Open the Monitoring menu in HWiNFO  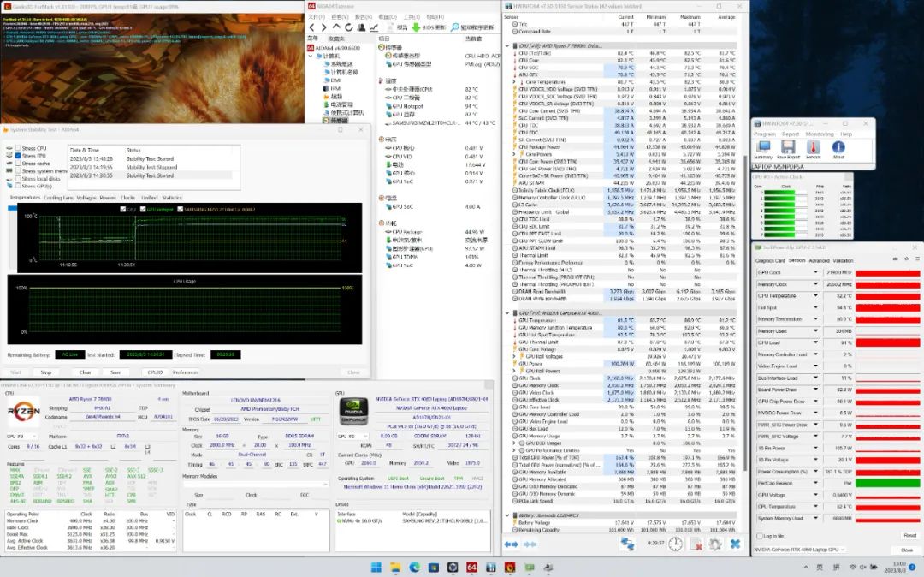click(x=819, y=134)
